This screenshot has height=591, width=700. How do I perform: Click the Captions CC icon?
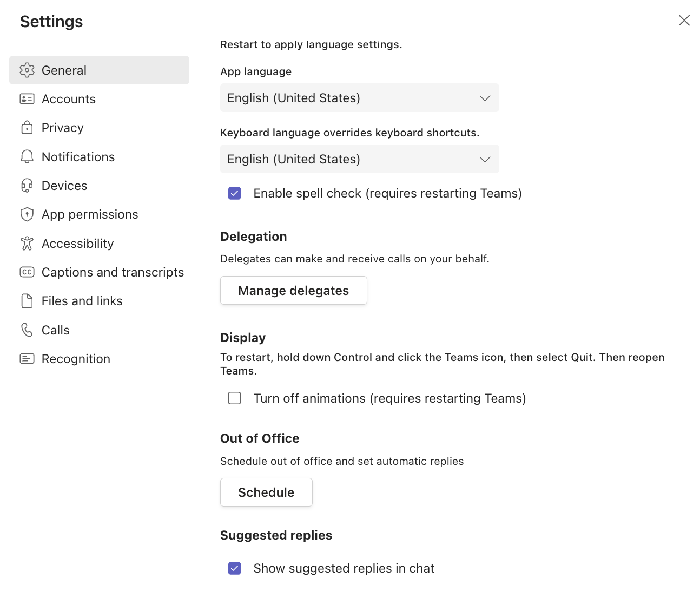tap(27, 272)
